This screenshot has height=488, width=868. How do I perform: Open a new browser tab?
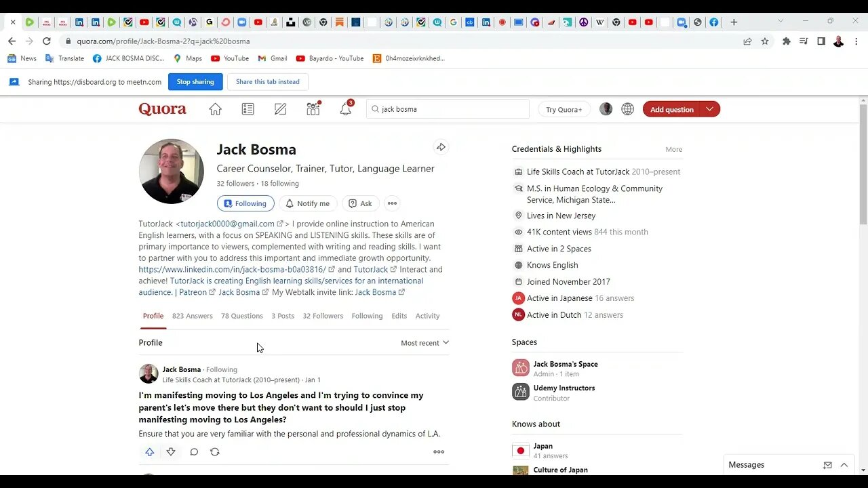tap(734, 22)
